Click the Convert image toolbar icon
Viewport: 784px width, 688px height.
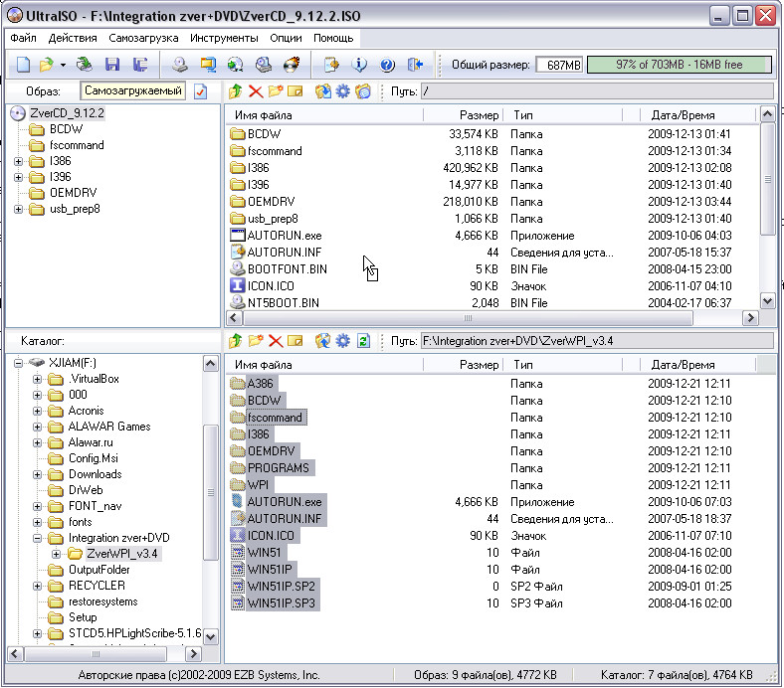(236, 65)
